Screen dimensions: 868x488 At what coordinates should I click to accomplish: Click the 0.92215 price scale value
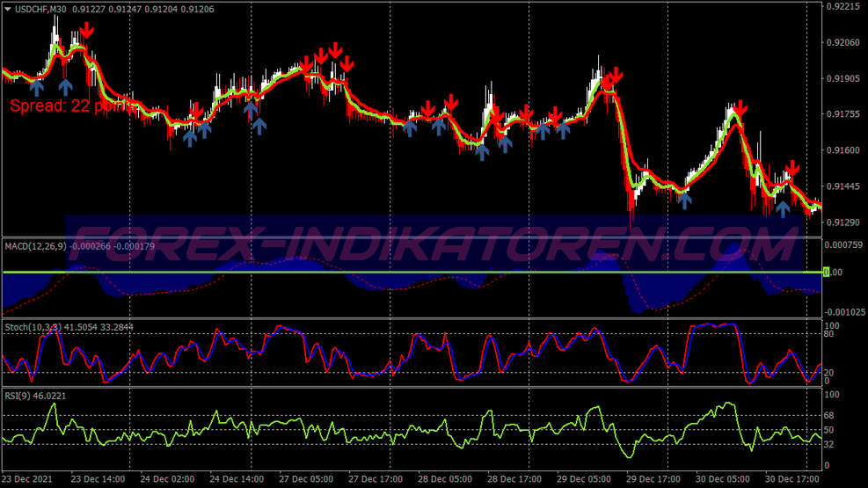tap(843, 7)
